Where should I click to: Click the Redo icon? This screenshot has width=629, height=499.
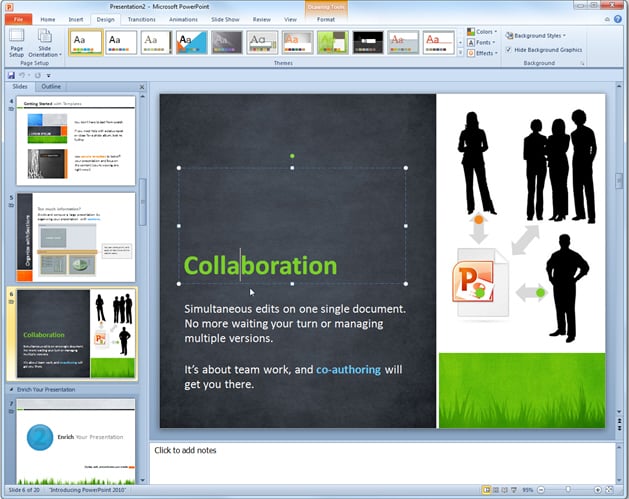pyautogui.click(x=37, y=75)
